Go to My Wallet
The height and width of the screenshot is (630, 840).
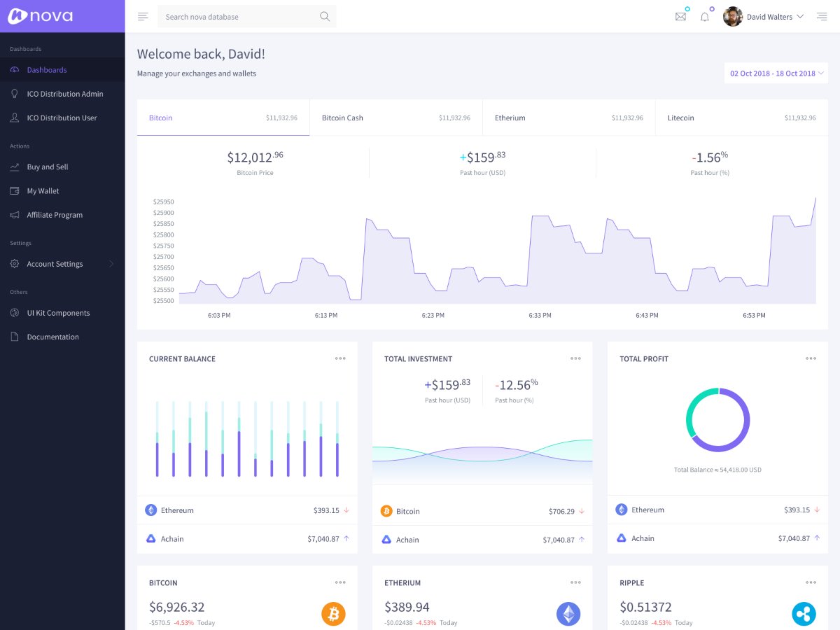(x=43, y=191)
